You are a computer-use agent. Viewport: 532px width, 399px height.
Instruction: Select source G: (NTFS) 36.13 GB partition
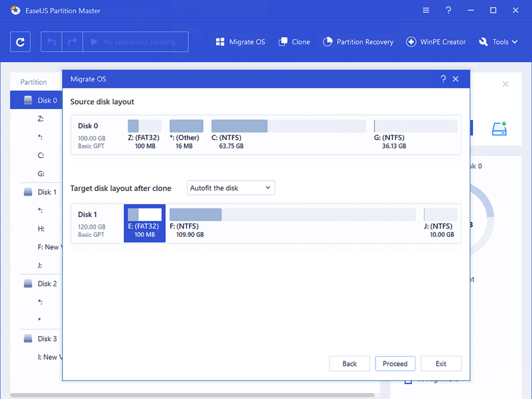tap(416, 135)
